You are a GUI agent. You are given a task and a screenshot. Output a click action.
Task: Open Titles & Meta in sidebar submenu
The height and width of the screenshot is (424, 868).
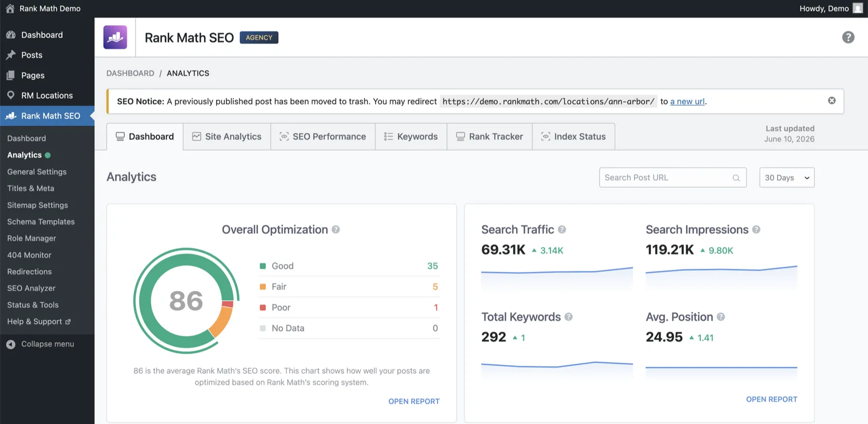pos(31,189)
